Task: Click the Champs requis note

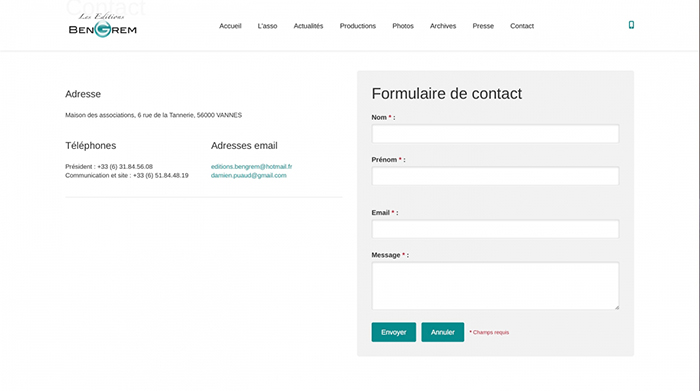Action: (x=489, y=333)
